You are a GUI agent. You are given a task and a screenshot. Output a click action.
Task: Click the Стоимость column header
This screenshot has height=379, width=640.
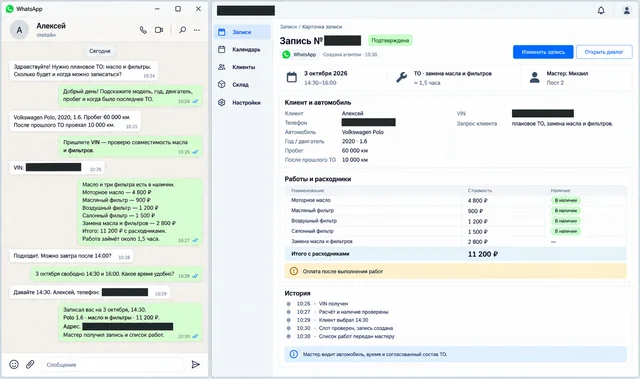point(480,190)
